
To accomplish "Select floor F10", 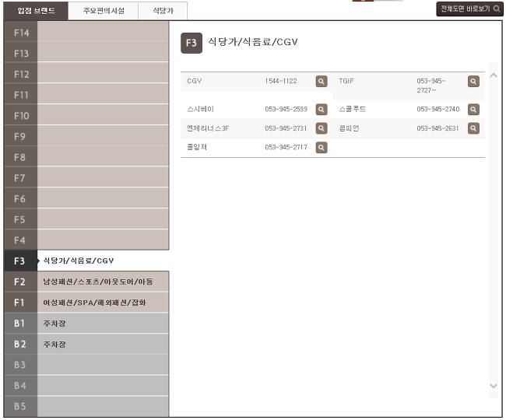I will (x=86, y=115).
